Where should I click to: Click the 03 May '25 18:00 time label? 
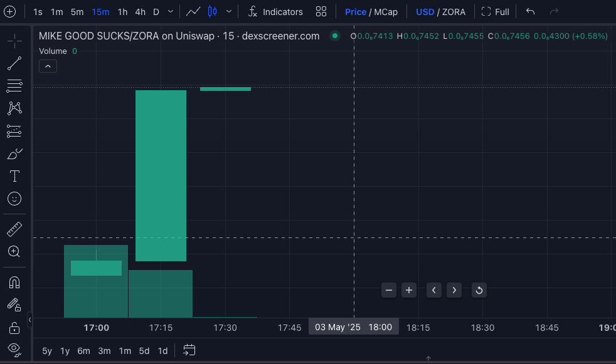[354, 327]
